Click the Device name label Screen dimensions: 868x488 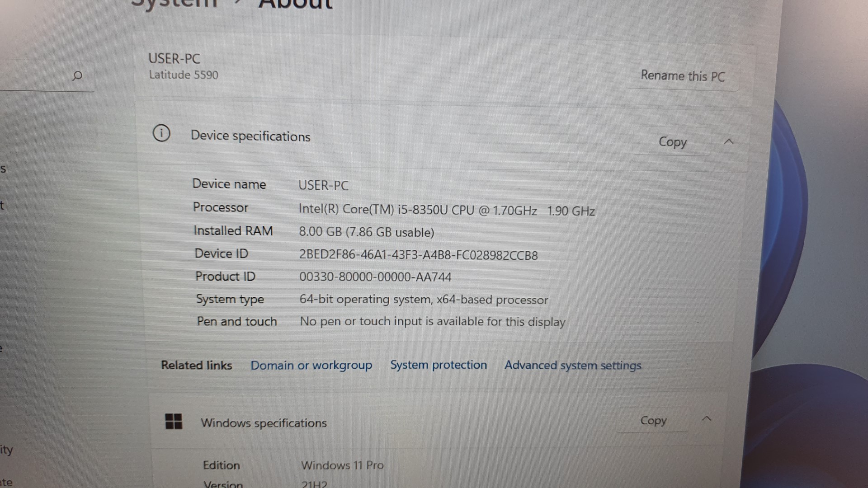[229, 184]
